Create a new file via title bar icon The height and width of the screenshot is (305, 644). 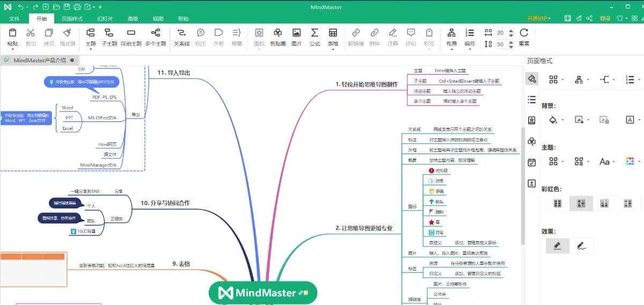pos(46,7)
